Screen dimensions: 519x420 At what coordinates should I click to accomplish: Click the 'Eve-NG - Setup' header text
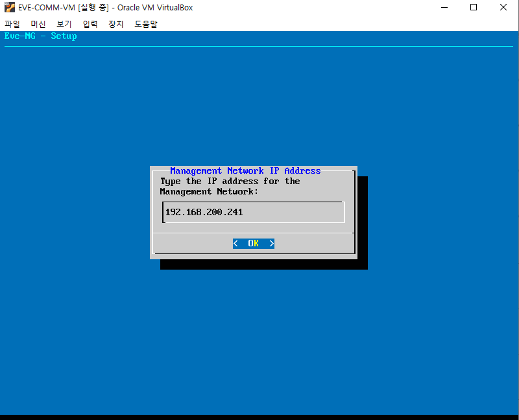[40, 36]
